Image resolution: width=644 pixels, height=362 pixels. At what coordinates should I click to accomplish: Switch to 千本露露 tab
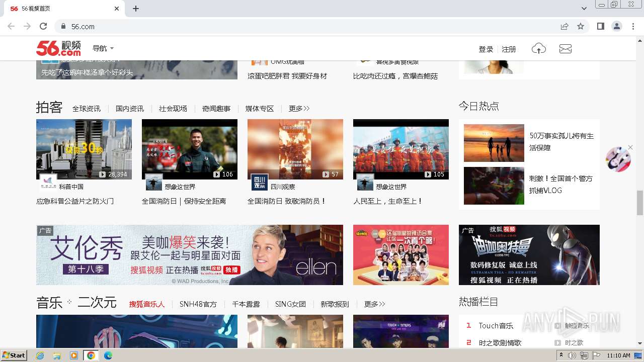pyautogui.click(x=246, y=304)
